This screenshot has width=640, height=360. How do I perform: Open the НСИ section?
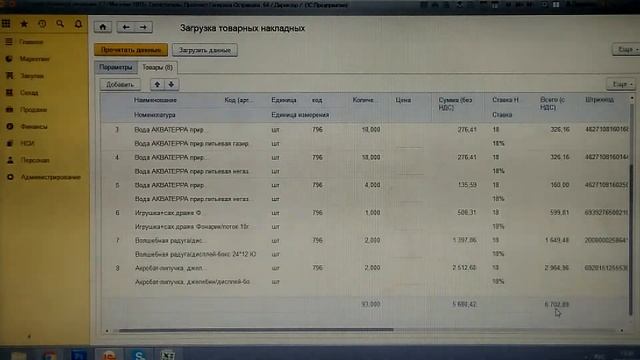[x=27, y=144]
